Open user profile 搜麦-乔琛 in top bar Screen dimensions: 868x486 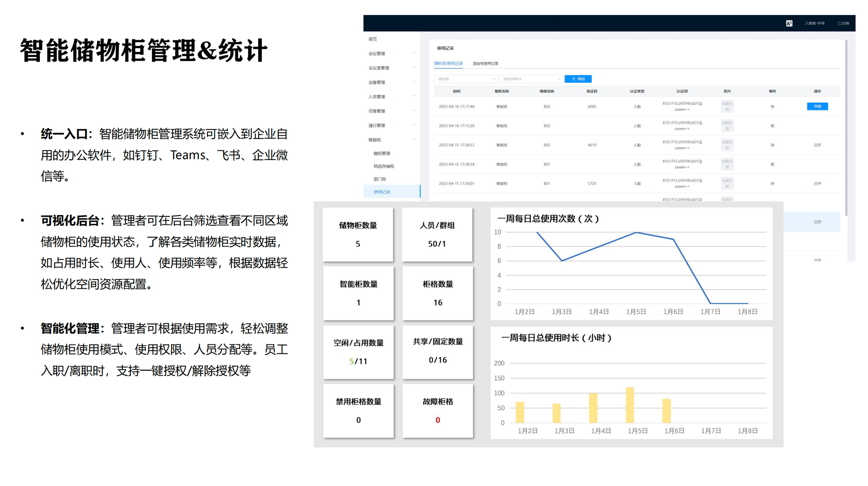[x=816, y=23]
